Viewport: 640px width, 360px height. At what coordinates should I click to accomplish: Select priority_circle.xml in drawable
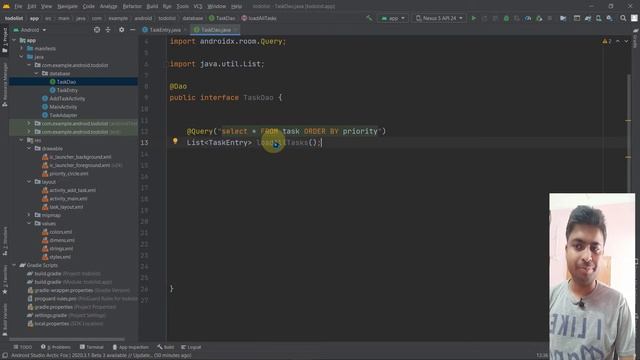[x=69, y=173]
